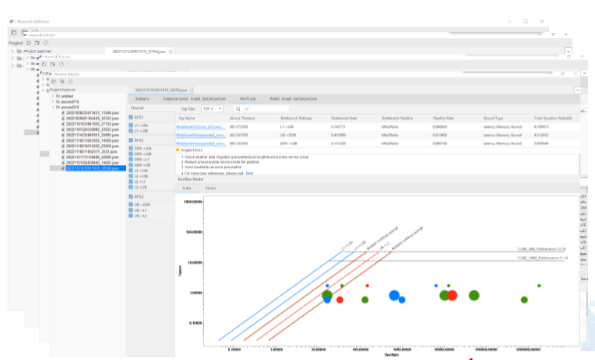Select the highlighted json file in ascend310
Image resolution: width=595 pixels, height=360 pixels.
point(92,168)
